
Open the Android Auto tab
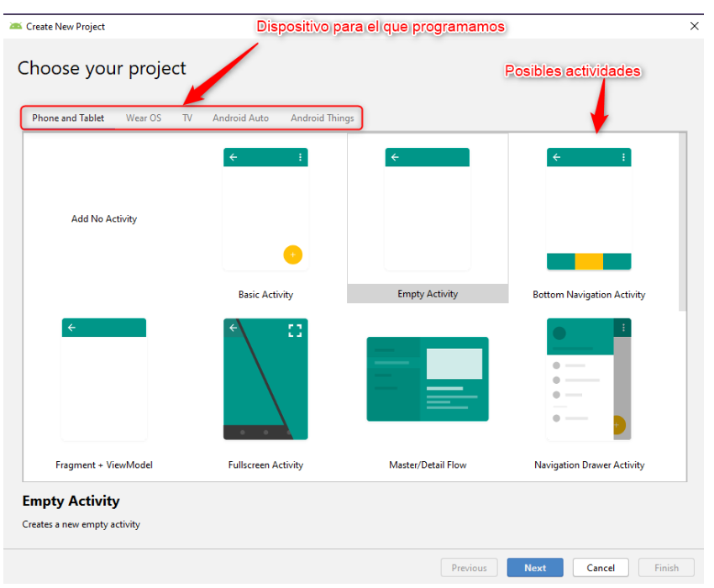(241, 118)
